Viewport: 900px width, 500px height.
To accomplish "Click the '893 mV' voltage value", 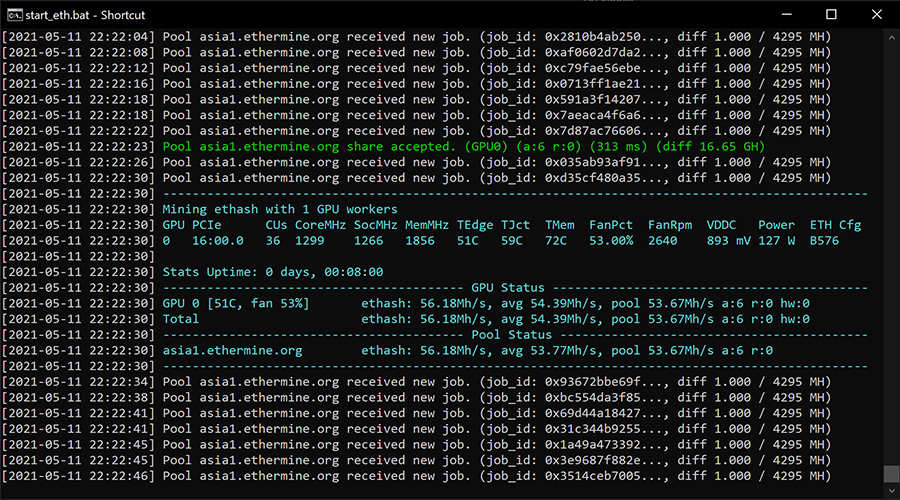I will tap(728, 241).
